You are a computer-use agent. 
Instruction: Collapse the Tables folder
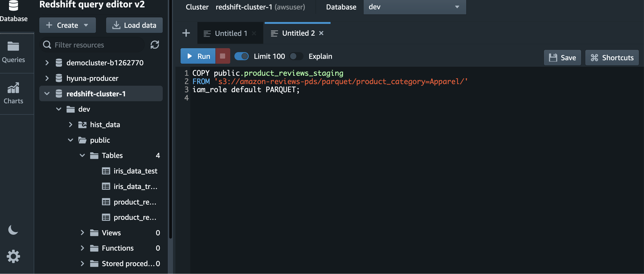[82, 156]
